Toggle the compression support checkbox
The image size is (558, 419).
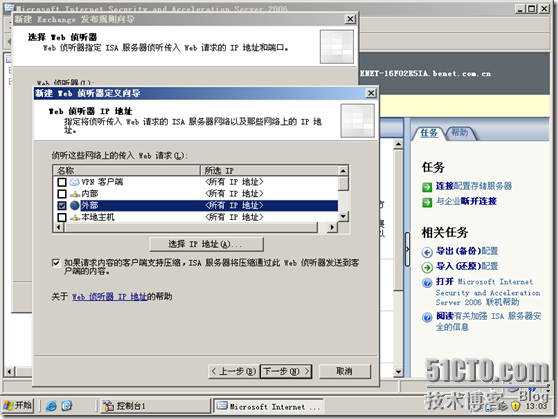click(x=56, y=263)
